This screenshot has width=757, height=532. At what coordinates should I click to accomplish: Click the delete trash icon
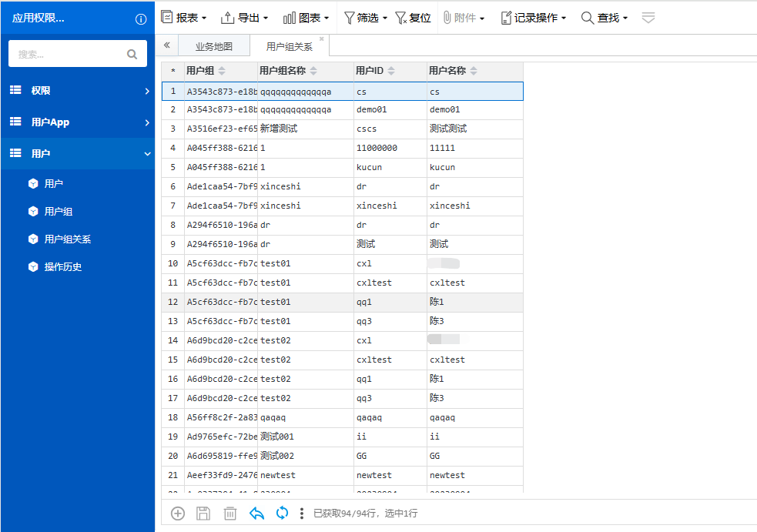pyautogui.click(x=229, y=514)
